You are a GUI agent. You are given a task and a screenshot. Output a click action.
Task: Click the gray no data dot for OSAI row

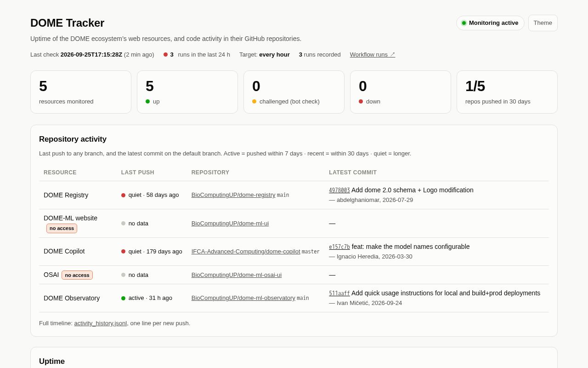point(123,275)
